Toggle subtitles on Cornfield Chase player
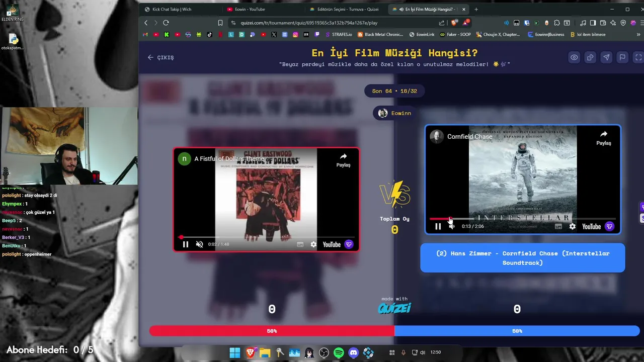 (x=558, y=227)
